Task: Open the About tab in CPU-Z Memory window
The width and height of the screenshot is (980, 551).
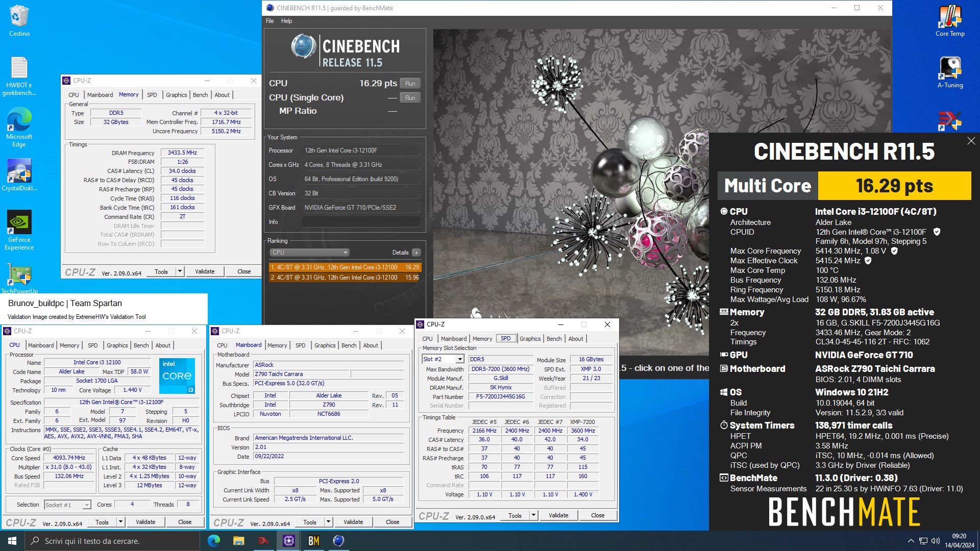Action: click(222, 95)
